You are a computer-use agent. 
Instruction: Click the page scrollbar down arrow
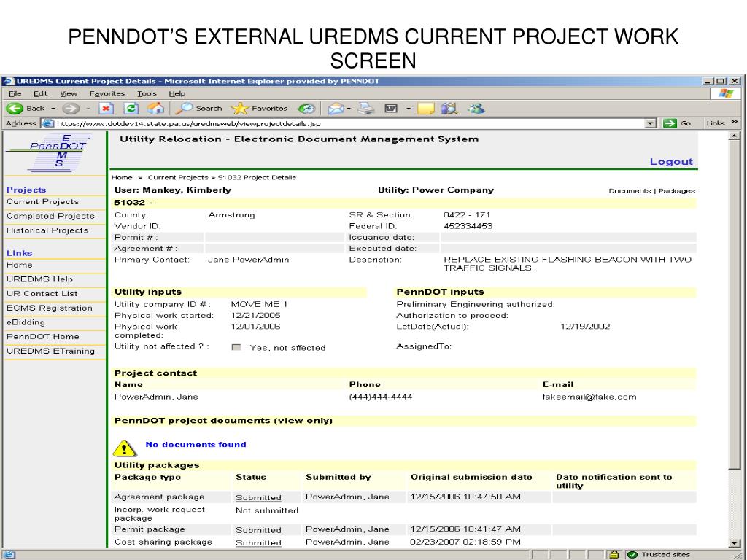734,542
